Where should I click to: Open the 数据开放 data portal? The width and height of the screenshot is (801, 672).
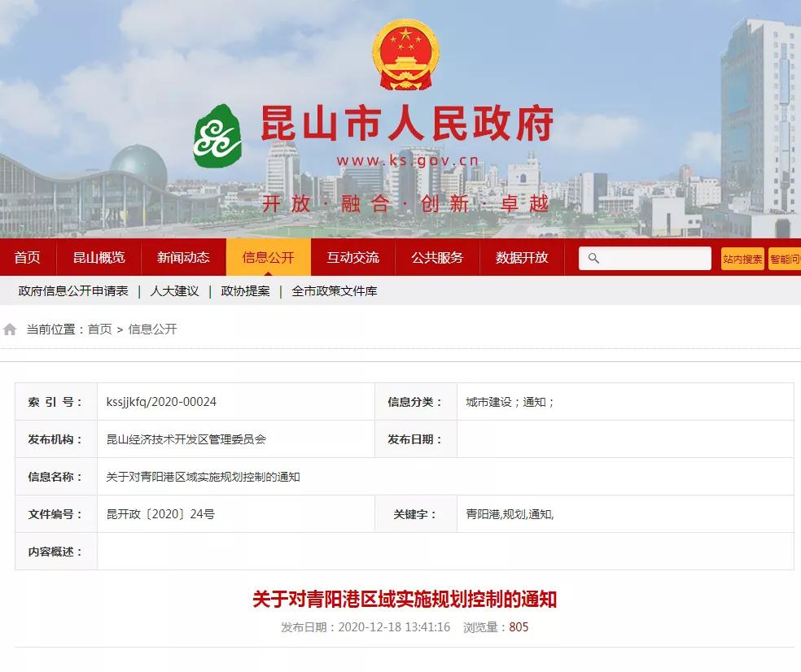point(520,258)
